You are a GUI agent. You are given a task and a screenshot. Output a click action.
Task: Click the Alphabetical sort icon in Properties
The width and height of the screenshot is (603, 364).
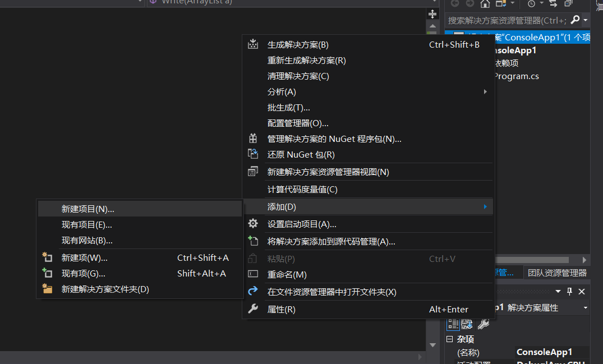467,324
